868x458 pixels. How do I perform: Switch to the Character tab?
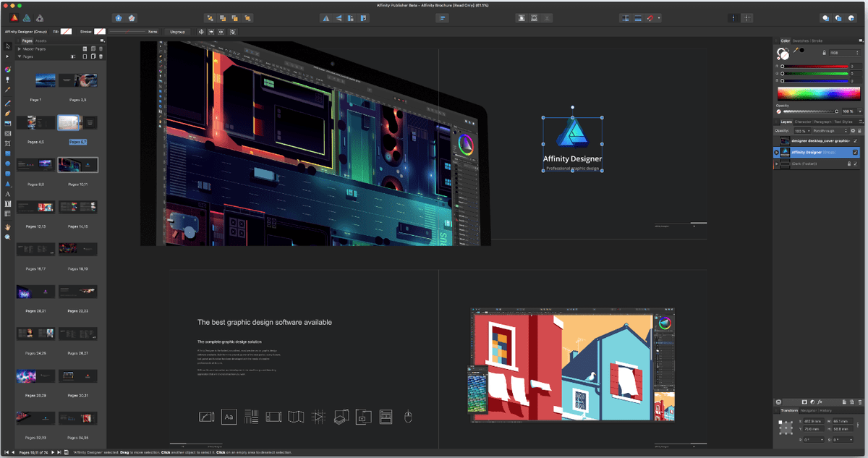803,122
